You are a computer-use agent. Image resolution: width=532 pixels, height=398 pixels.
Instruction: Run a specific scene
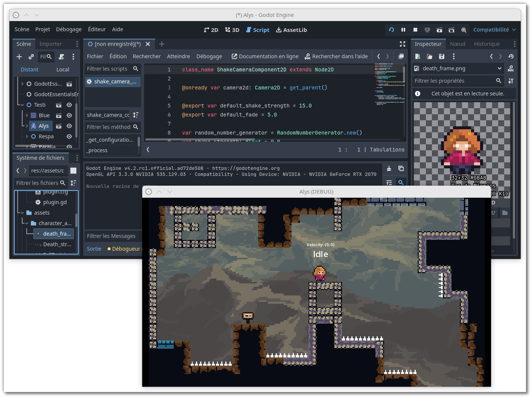pos(451,30)
